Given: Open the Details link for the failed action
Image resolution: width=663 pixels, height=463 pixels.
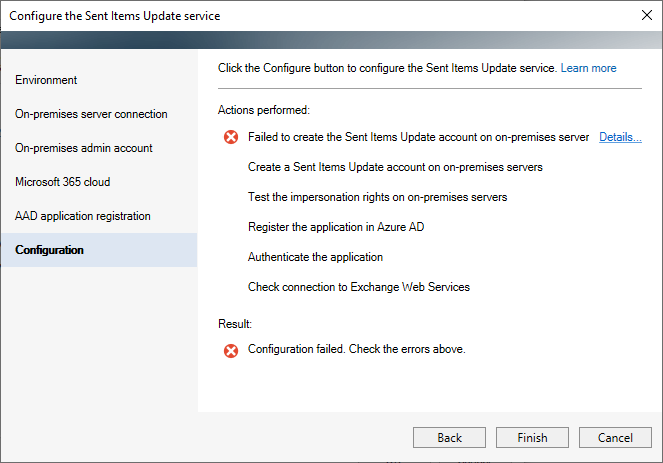Looking at the screenshot, I should coord(620,137).
